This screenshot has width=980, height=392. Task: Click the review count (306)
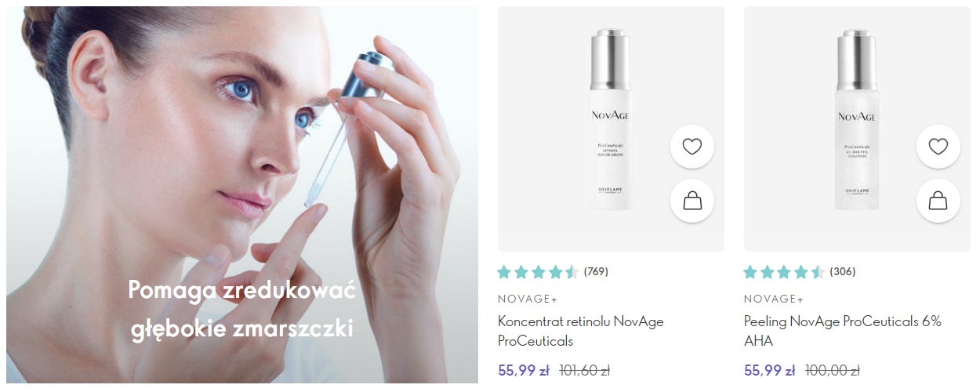tap(843, 272)
